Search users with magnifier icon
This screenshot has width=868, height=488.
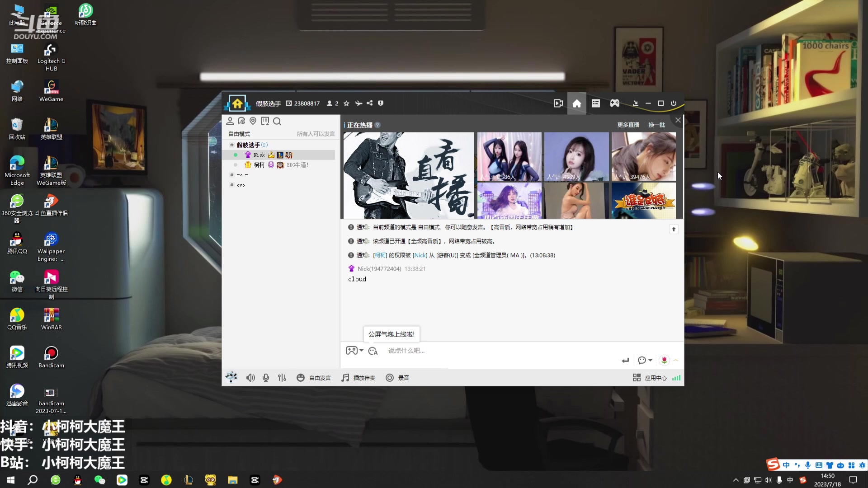277,121
